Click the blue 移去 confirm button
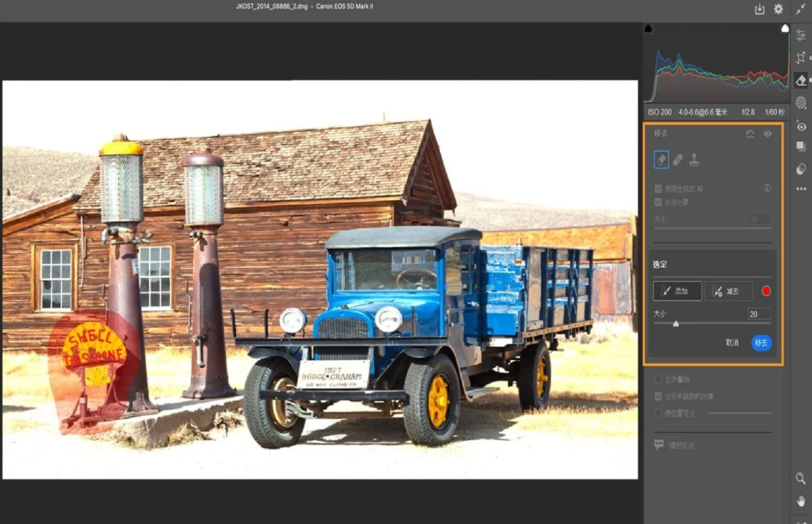The image size is (812, 524). pyautogui.click(x=761, y=343)
